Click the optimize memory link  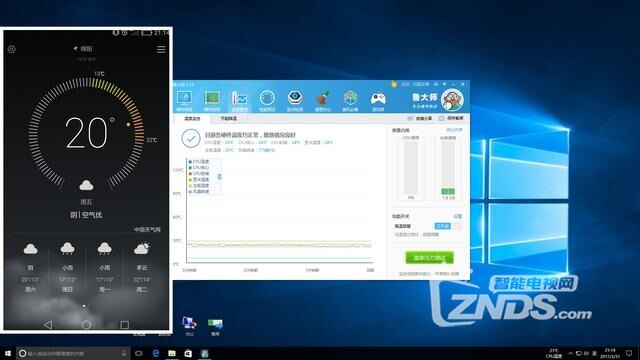click(454, 130)
